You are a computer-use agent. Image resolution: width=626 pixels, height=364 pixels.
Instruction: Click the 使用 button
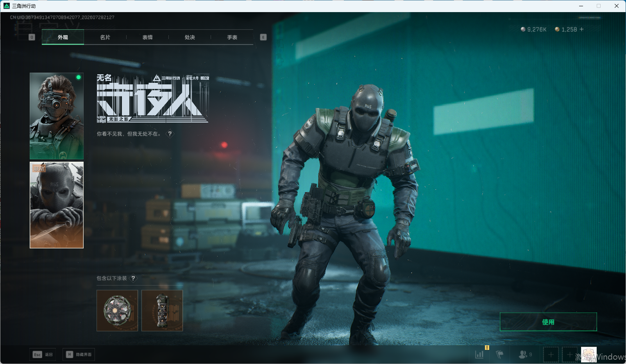point(548,322)
